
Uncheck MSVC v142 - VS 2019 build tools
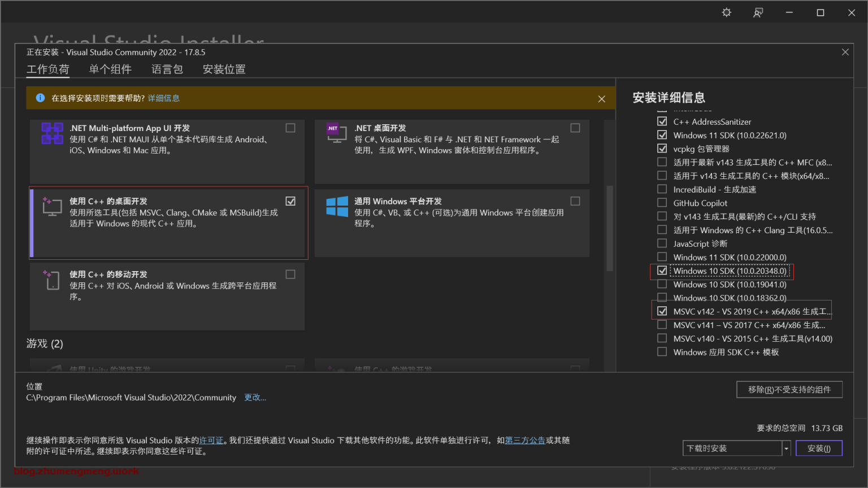(662, 311)
